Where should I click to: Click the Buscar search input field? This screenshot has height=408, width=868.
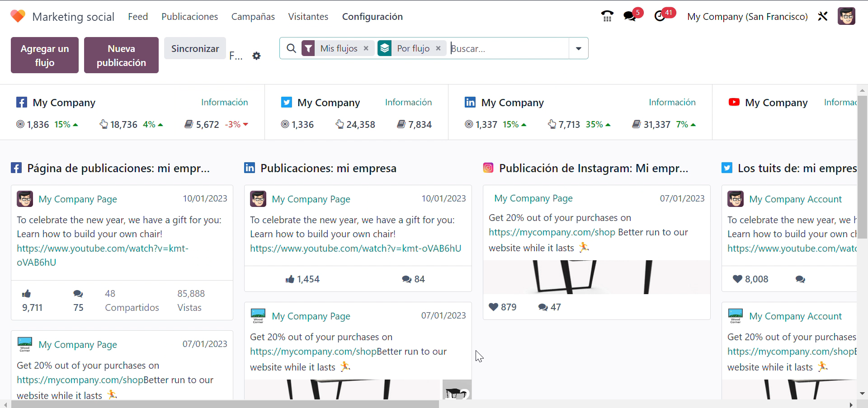pos(509,48)
